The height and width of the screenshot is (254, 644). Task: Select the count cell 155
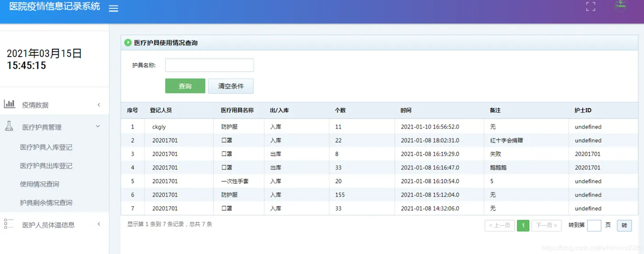point(340,195)
